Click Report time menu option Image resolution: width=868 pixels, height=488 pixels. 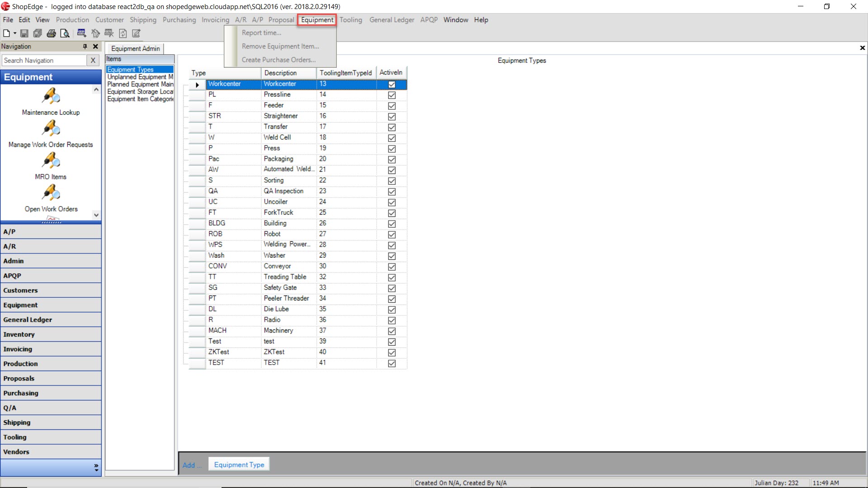pos(261,32)
